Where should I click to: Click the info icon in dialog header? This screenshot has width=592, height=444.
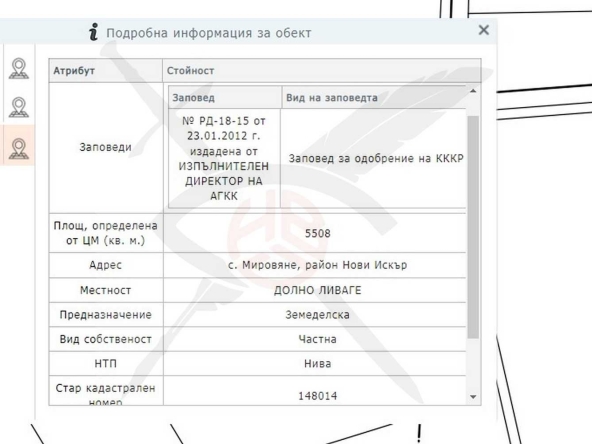pos(94,32)
